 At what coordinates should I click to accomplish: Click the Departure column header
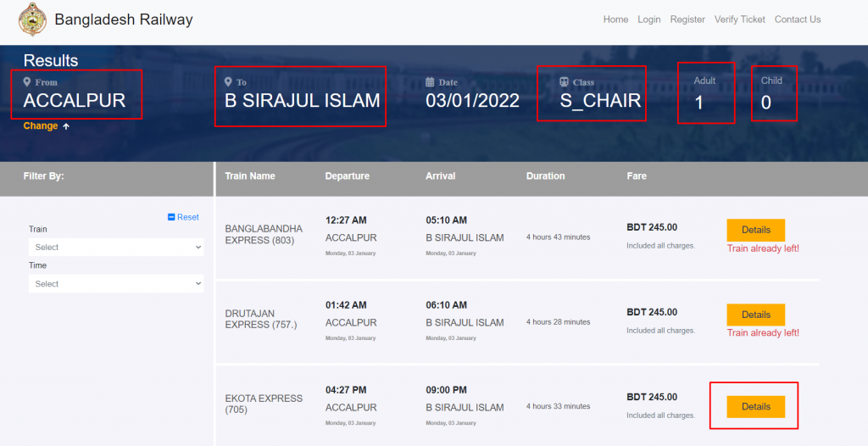[x=347, y=176]
